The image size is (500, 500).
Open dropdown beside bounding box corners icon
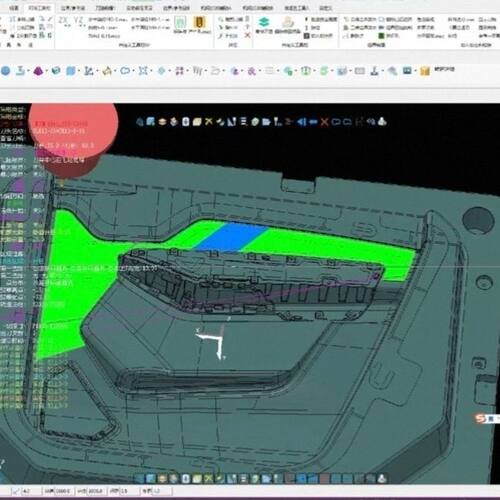click(x=151, y=71)
